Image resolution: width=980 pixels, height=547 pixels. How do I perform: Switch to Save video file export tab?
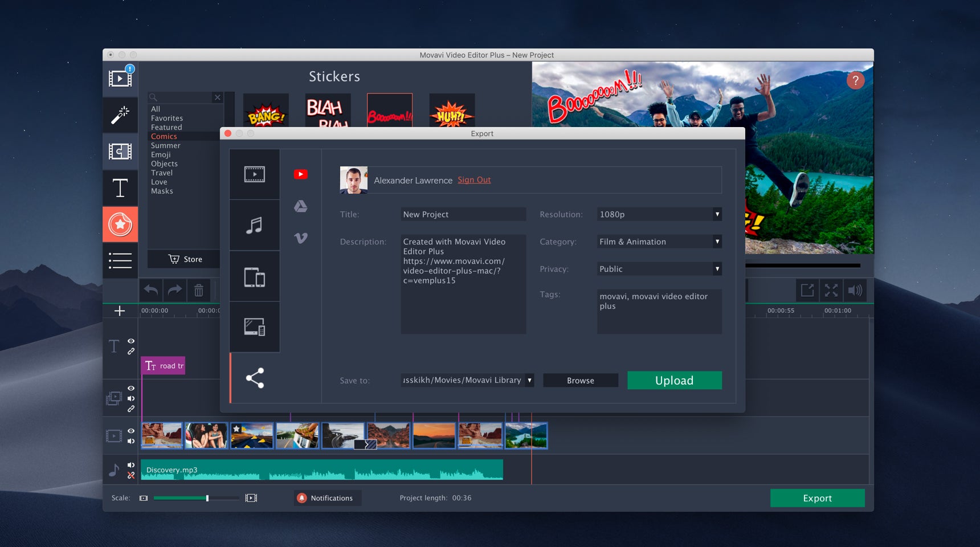click(255, 174)
